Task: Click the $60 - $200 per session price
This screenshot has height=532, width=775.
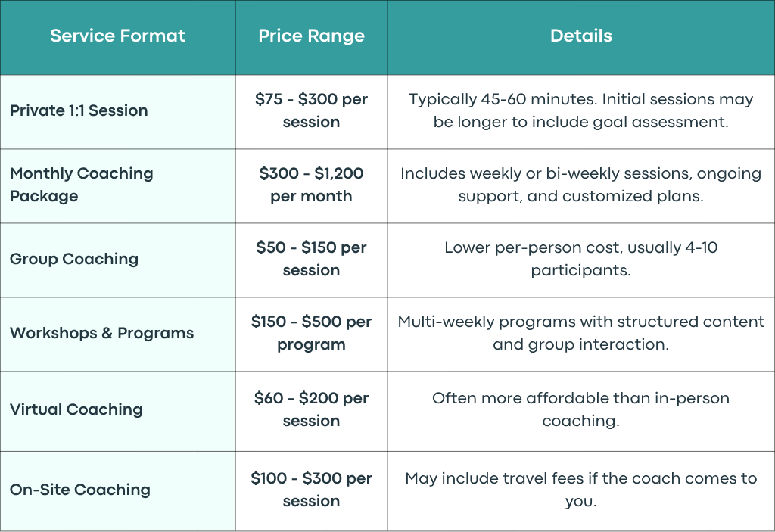Action: [311, 409]
